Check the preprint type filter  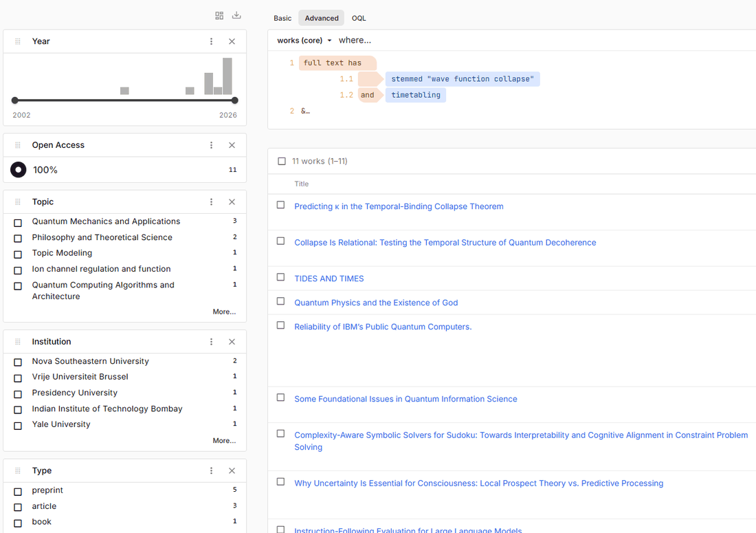pyautogui.click(x=18, y=492)
